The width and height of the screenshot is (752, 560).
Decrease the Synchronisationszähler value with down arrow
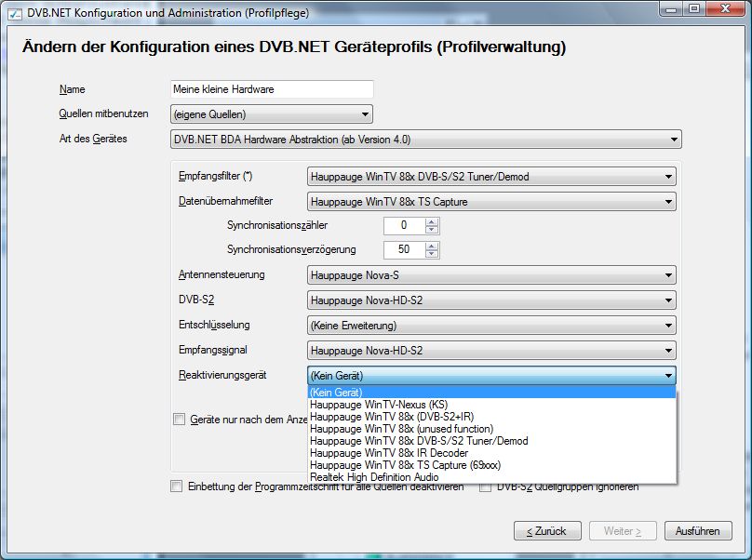(x=431, y=230)
